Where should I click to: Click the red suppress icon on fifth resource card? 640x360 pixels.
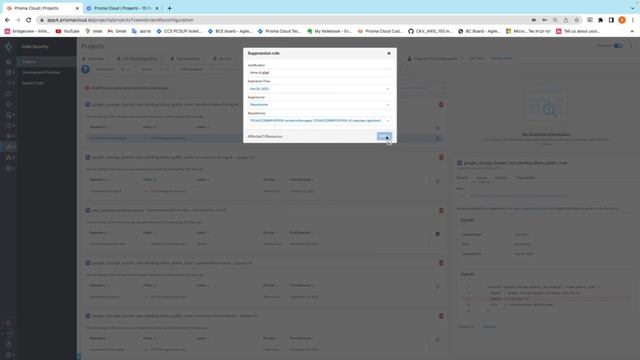(441, 316)
